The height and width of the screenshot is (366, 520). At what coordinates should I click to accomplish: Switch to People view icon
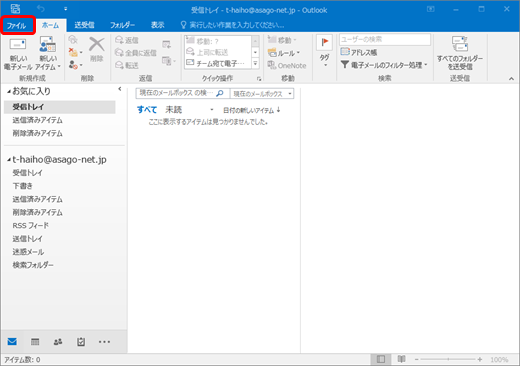(x=58, y=341)
